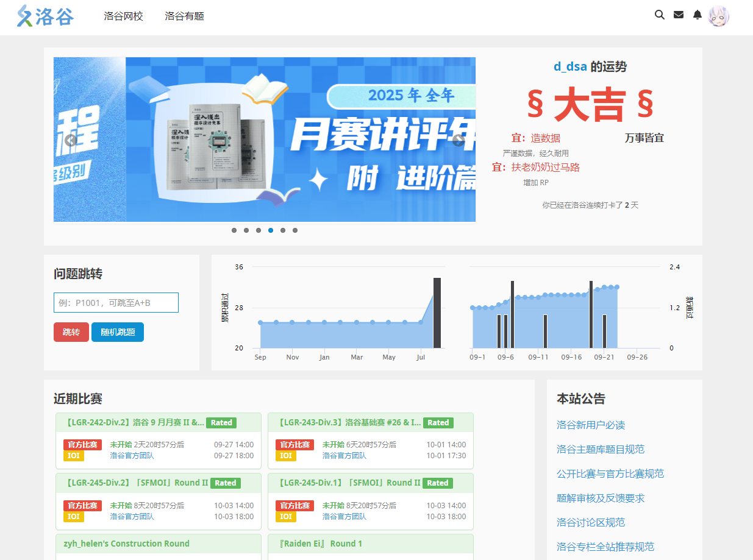
Task: Click the d_dsa username link
Action: (x=570, y=67)
